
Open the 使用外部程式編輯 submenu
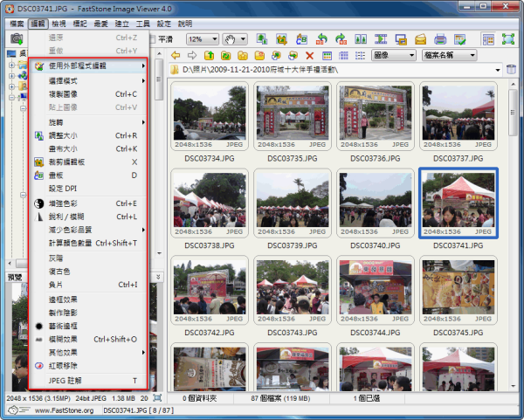point(87,66)
